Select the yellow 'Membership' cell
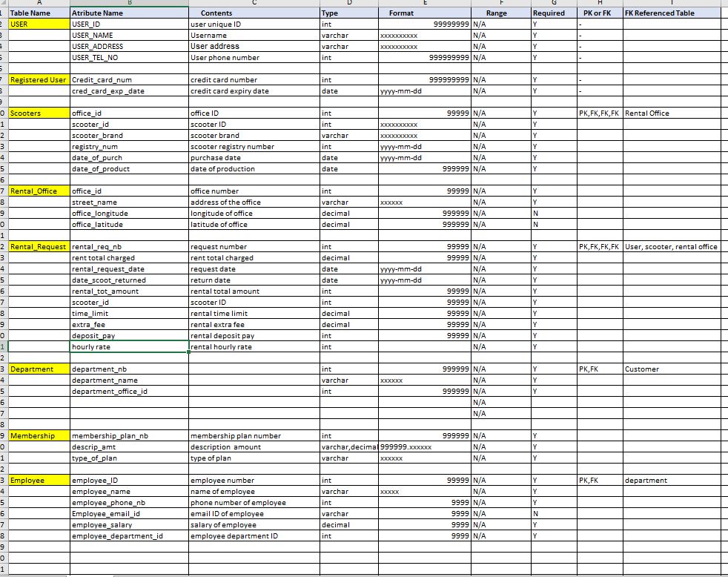 39,436
